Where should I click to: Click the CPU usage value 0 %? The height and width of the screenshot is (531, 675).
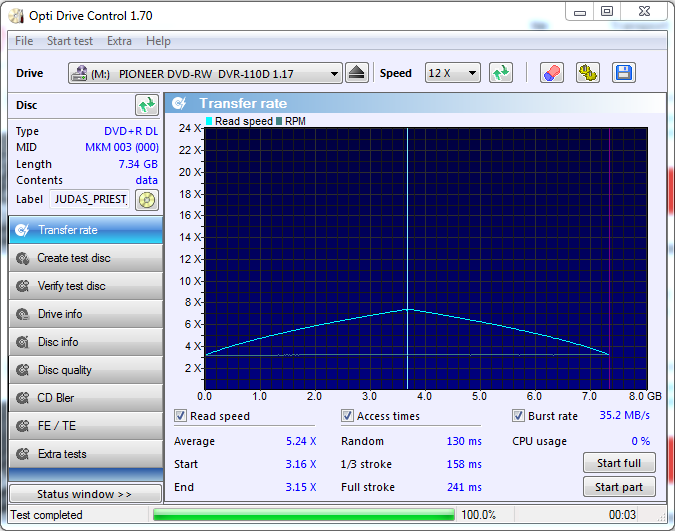tap(641, 441)
